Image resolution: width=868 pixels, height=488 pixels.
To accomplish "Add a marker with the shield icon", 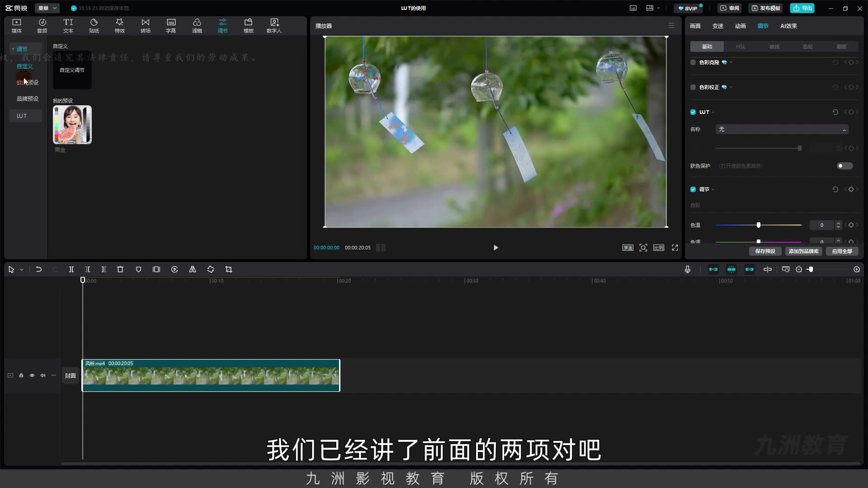I will (138, 269).
